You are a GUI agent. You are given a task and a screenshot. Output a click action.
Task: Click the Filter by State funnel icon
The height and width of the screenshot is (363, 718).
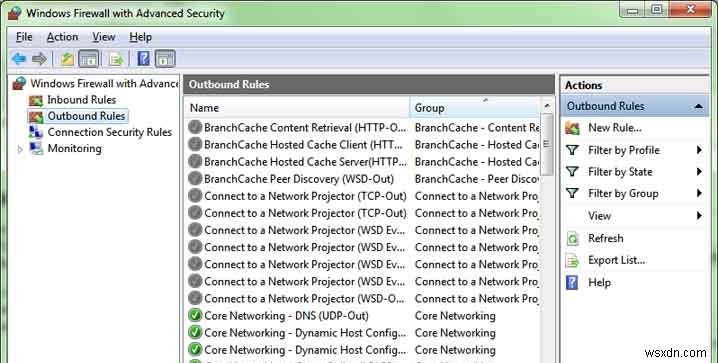[x=572, y=172]
